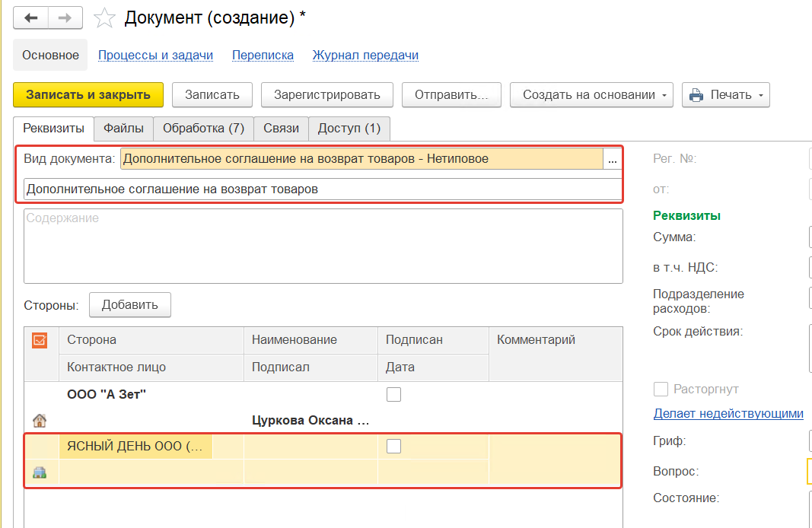This screenshot has width=812, height=528.
Task: Open document type selection with ellipsis button
Action: pos(612,159)
